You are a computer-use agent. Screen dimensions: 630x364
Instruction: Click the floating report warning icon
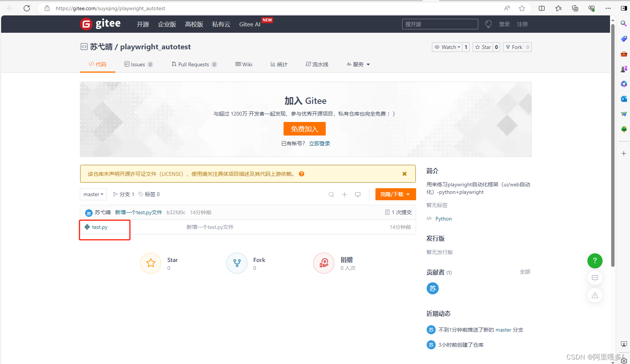tap(595, 295)
